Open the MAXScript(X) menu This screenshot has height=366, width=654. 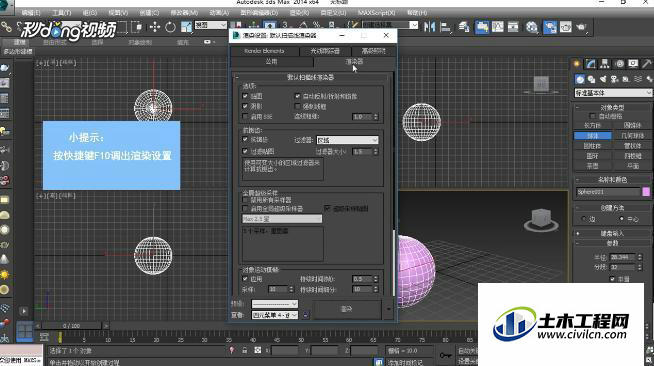tap(376, 13)
